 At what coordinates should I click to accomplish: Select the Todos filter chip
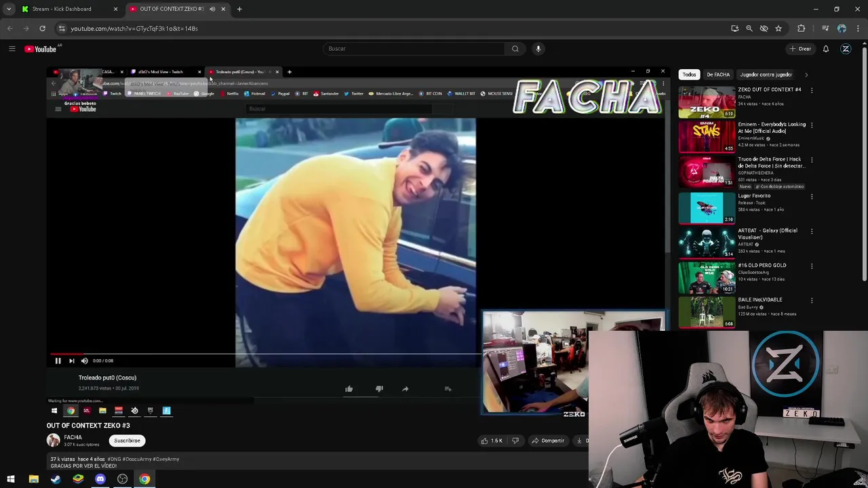click(x=689, y=75)
